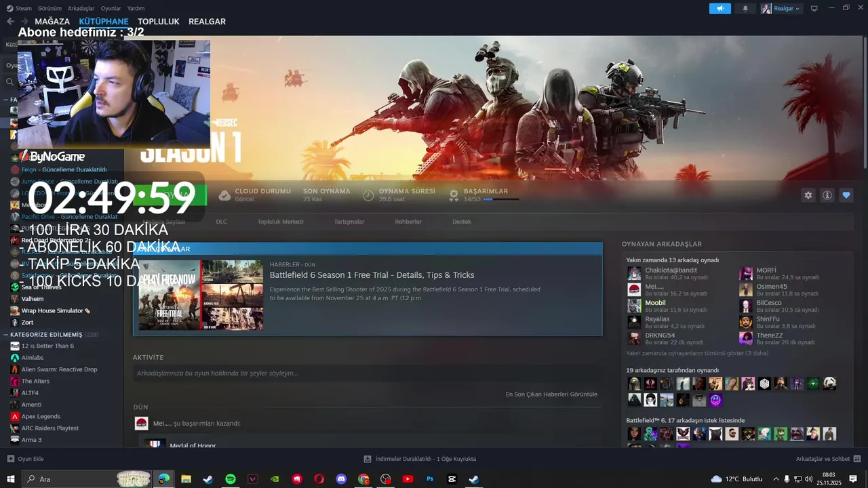868x488 pixels.
Task: Open Photoshop from the taskbar
Action: [x=430, y=479]
